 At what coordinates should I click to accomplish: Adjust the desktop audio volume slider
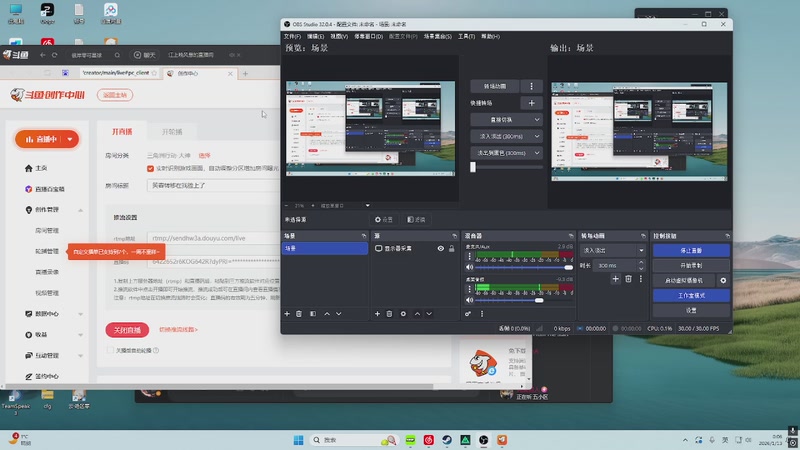(524, 301)
